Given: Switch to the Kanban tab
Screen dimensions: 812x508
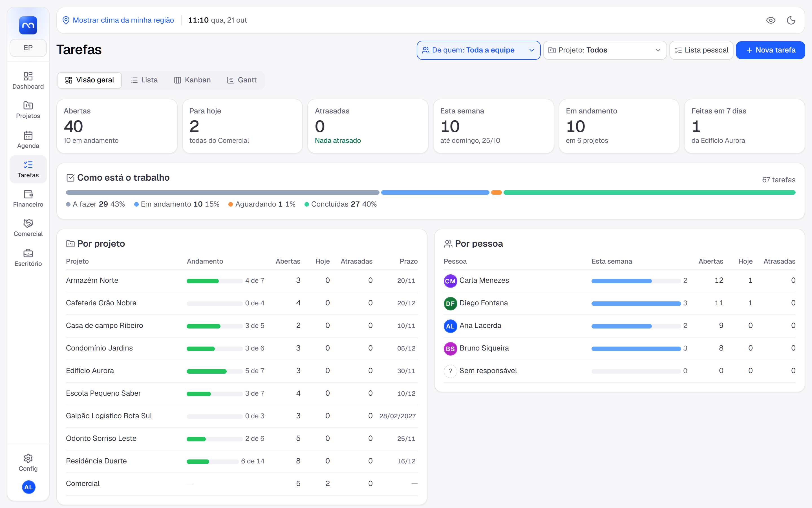Looking at the screenshot, I should pyautogui.click(x=193, y=80).
